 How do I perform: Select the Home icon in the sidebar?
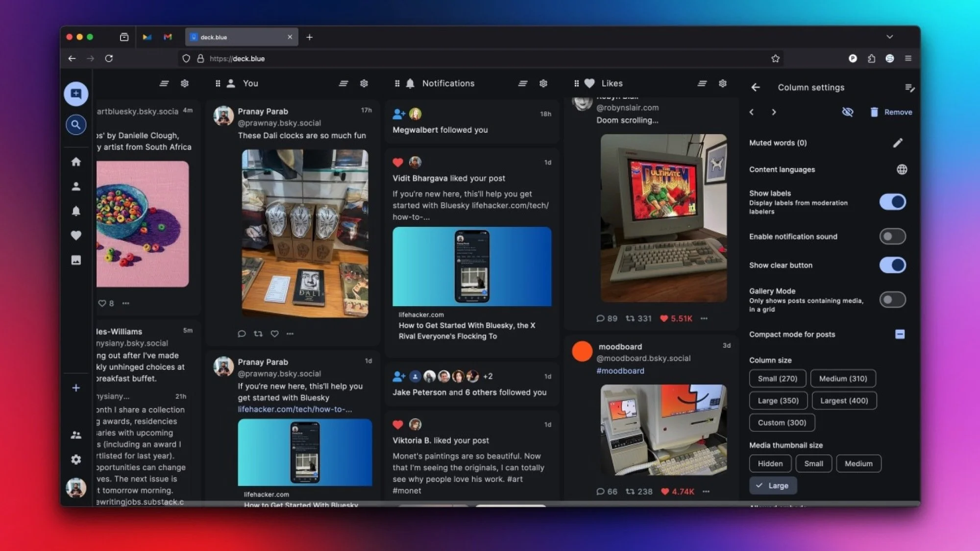click(76, 162)
